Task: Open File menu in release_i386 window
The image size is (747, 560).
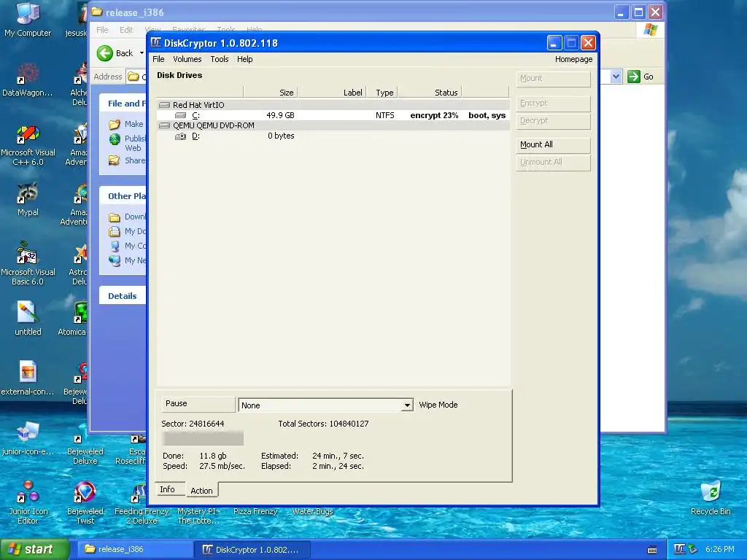Action: (x=102, y=29)
